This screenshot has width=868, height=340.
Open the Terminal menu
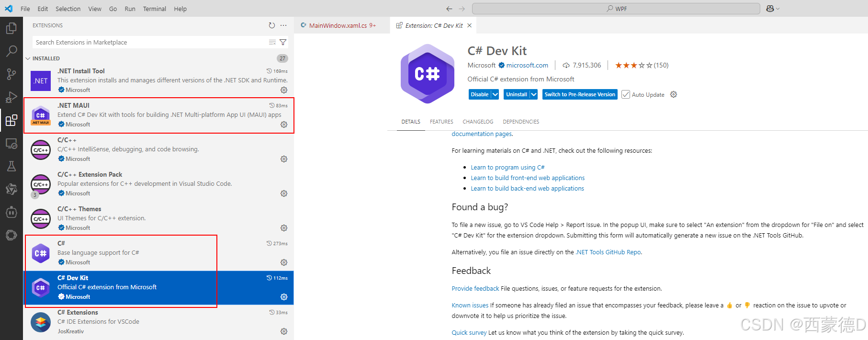[155, 9]
